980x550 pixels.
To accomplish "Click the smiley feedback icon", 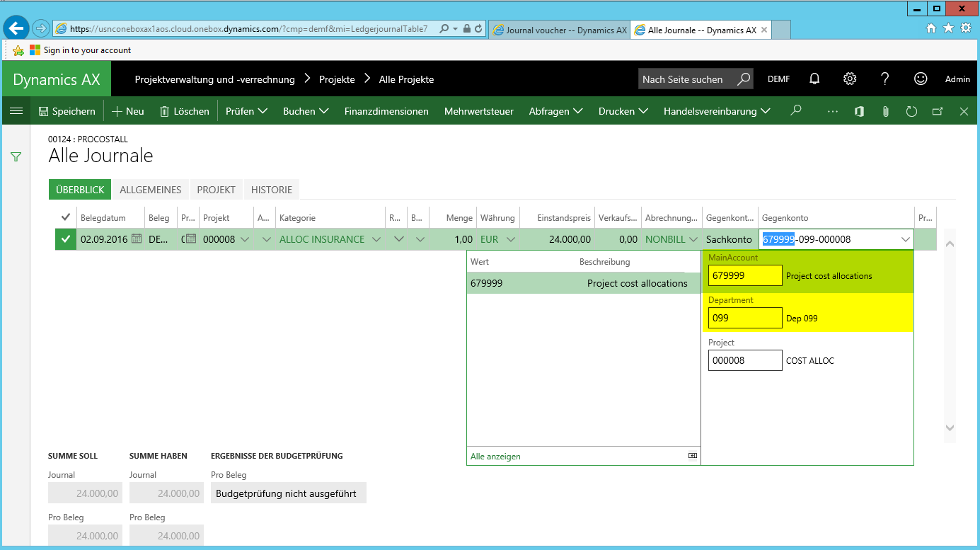I will pos(920,79).
